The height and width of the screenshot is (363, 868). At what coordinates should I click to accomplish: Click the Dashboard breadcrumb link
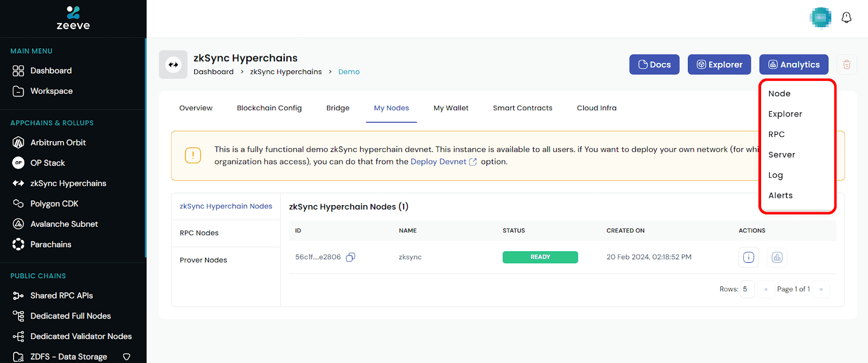[214, 72]
